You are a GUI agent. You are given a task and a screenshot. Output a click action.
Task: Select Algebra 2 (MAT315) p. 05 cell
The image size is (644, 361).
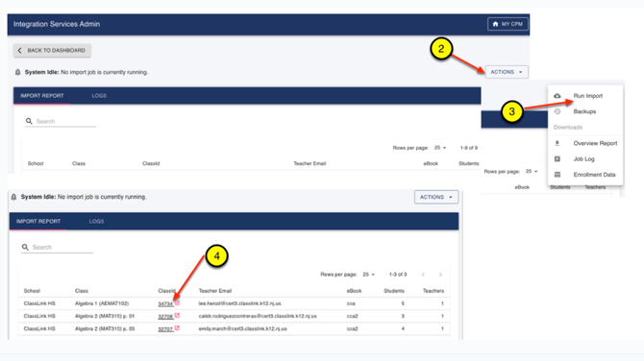coord(105,329)
